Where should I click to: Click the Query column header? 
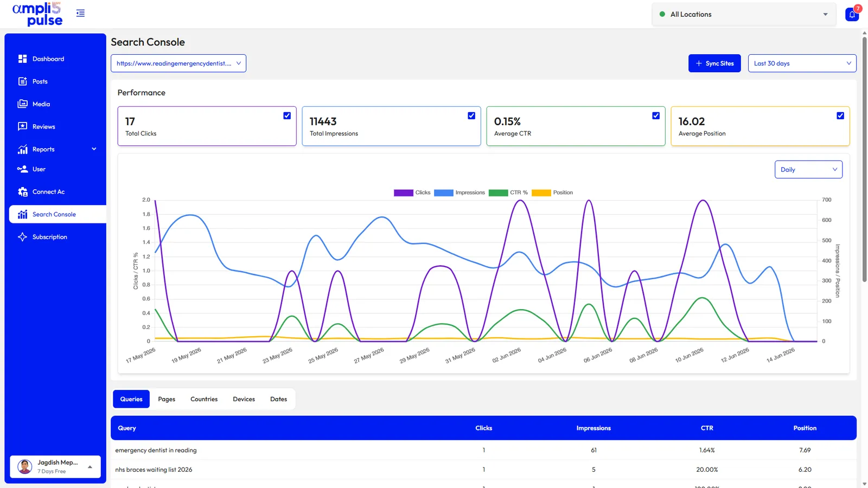coord(127,428)
